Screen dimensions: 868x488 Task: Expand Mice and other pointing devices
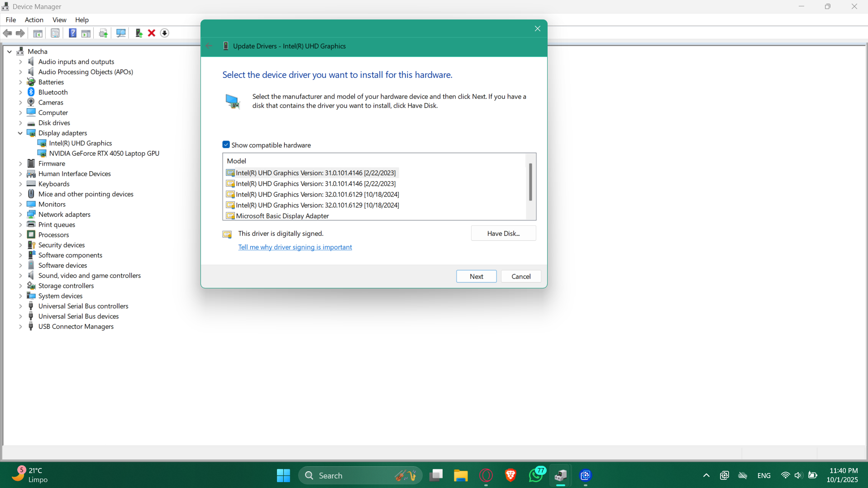(x=20, y=194)
